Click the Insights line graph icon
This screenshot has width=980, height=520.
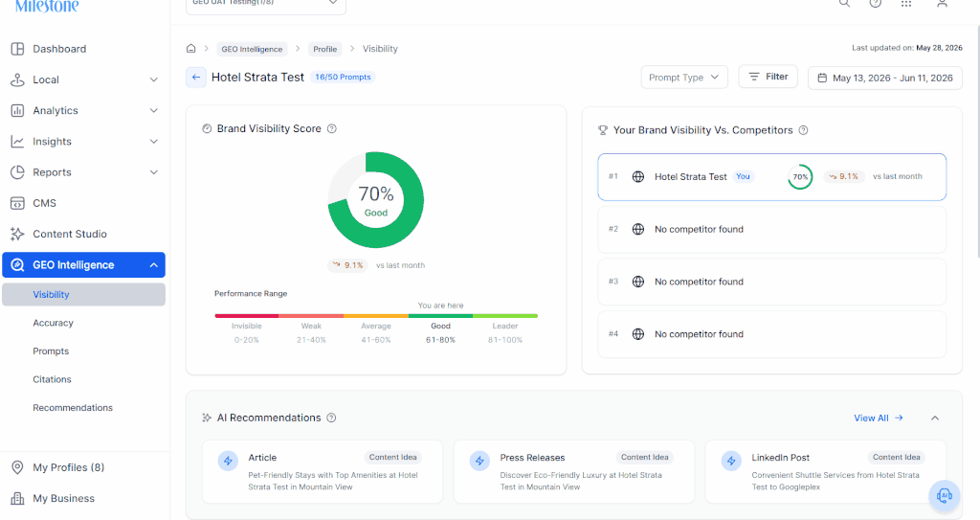17,142
